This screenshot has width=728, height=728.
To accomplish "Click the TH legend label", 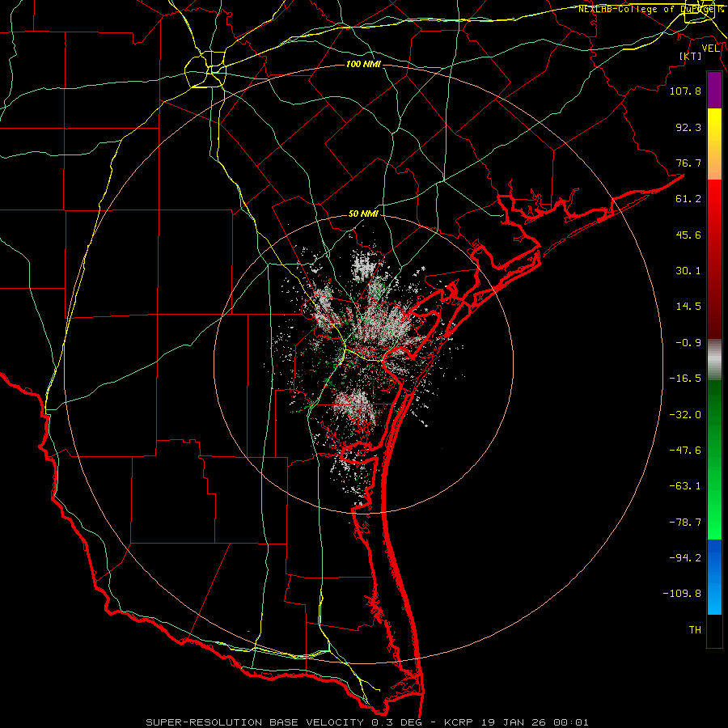I will (695, 630).
